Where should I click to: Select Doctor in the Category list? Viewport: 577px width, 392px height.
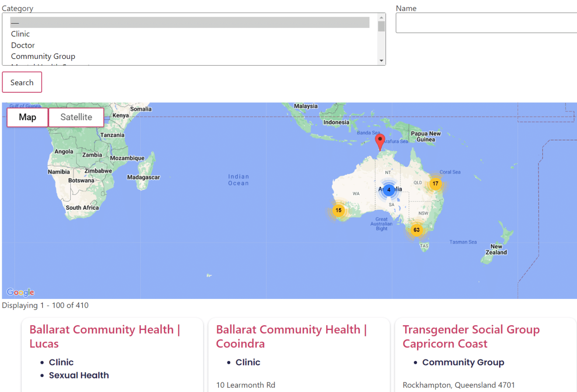click(22, 45)
